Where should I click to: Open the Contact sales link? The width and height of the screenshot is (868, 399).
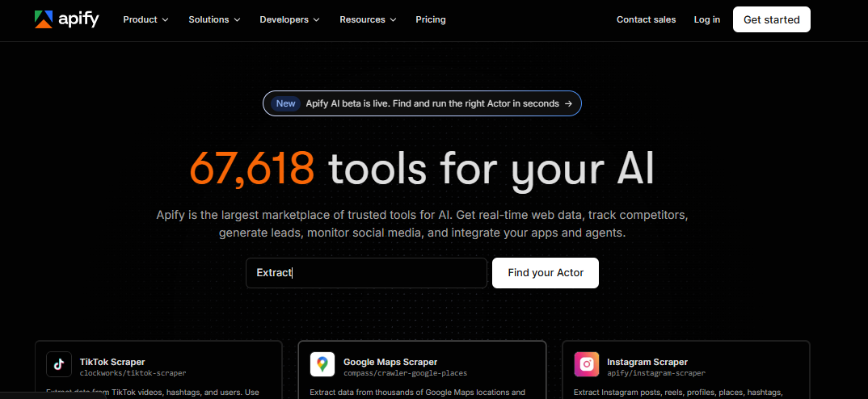pos(646,19)
